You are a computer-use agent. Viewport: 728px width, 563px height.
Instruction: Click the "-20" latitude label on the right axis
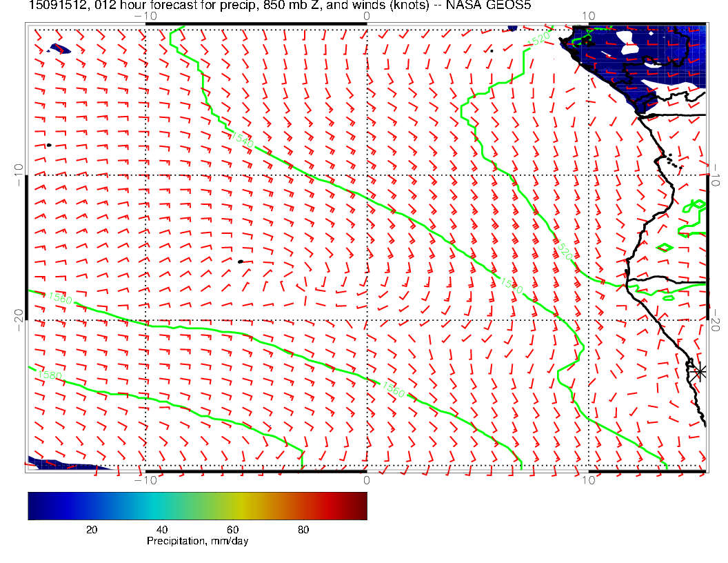[x=715, y=320]
